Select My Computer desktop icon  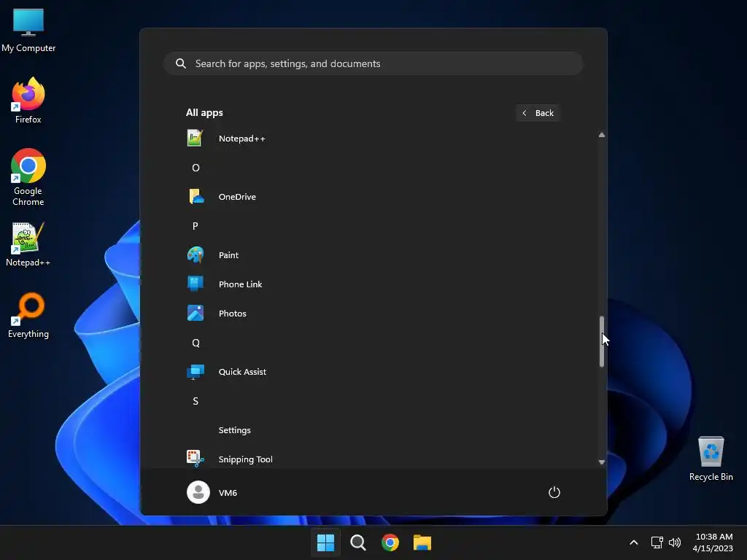pos(28,31)
